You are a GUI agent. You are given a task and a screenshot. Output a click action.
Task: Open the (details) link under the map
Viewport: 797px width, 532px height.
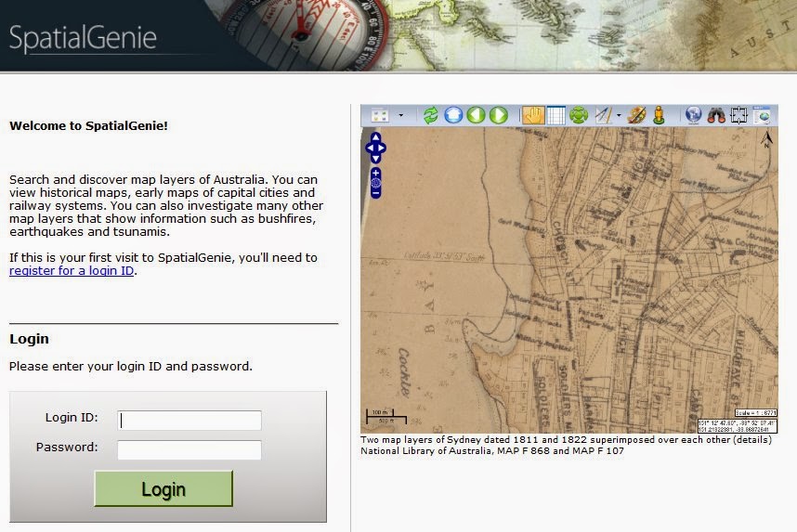pos(752,439)
